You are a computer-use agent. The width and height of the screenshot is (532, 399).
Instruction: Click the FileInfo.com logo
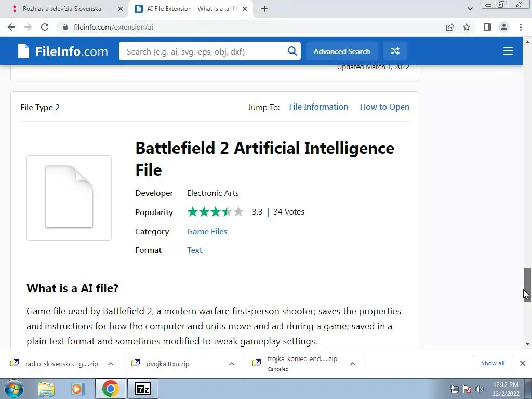coord(63,51)
